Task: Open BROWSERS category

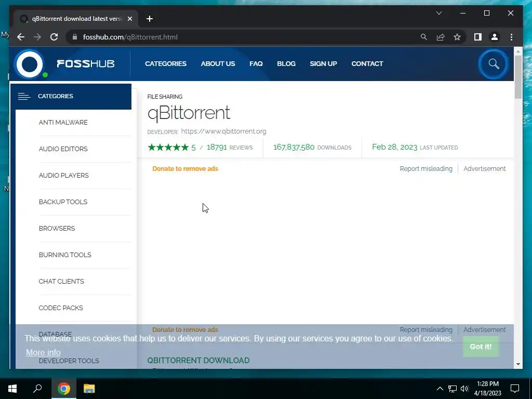Action: click(57, 229)
